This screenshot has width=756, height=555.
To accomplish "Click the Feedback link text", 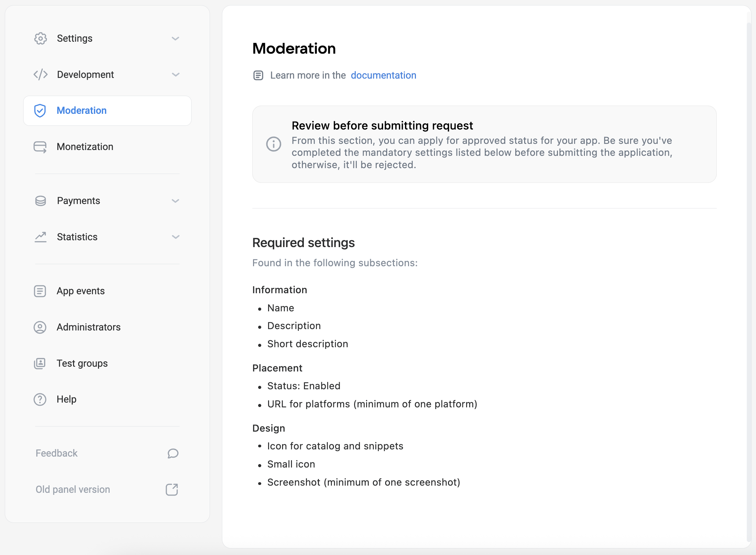I will tap(57, 454).
